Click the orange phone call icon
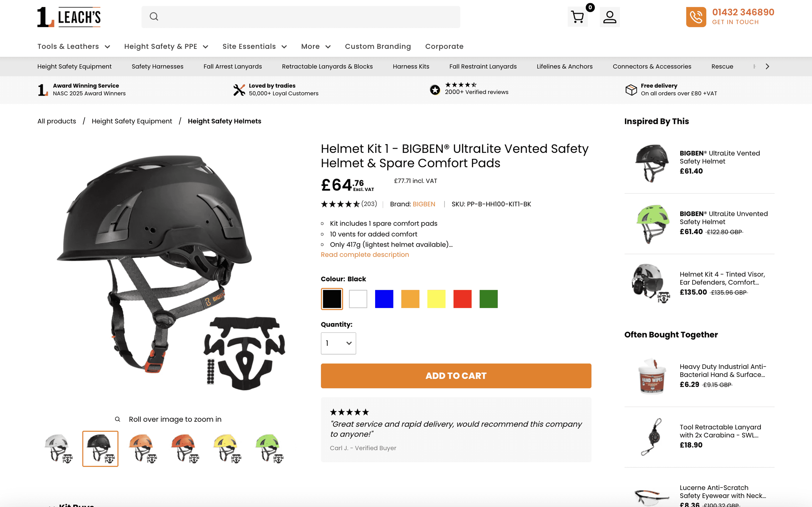 (696, 17)
